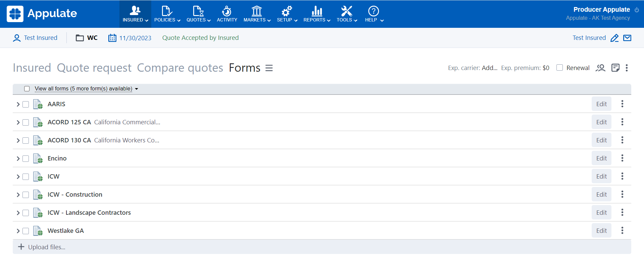Open the Test Insured link at left
The image size is (644, 263).
[40, 38]
